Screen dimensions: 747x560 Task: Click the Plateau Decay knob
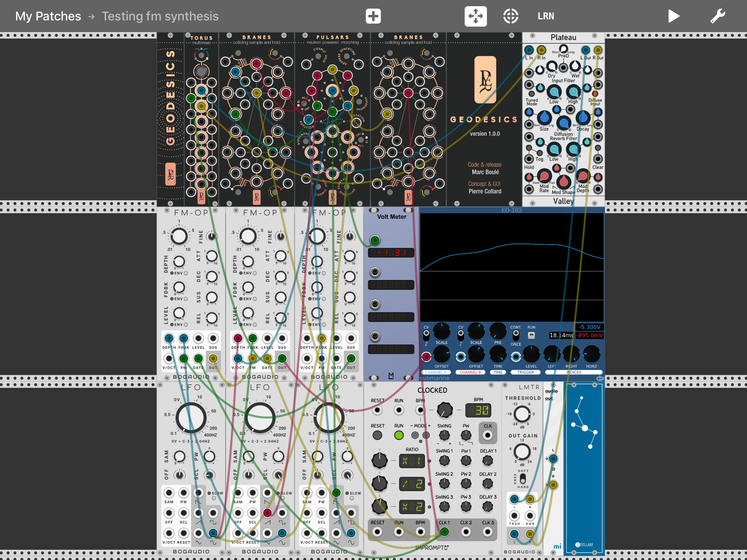pyautogui.click(x=583, y=117)
